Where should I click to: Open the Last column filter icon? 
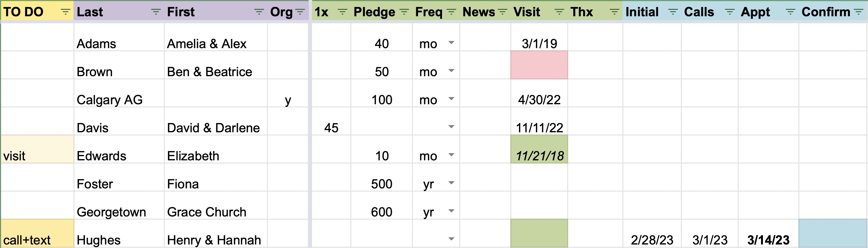tap(155, 12)
